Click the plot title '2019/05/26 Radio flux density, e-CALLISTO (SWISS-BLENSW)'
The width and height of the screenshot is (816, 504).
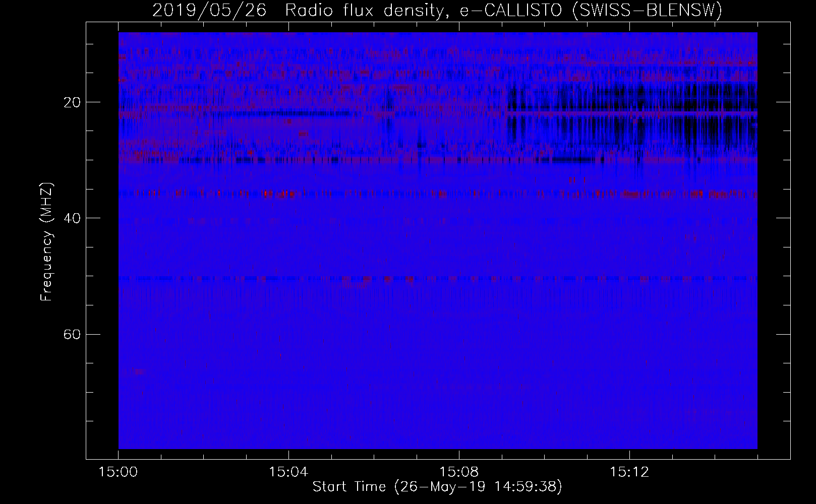[x=437, y=11]
